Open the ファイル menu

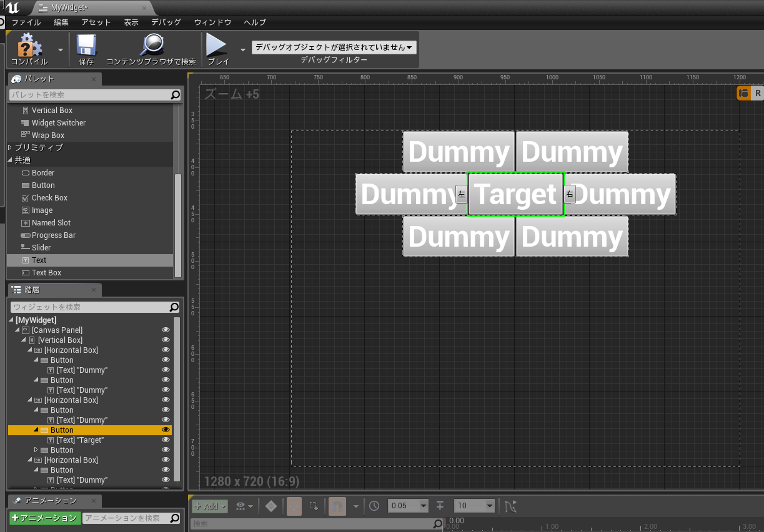coord(26,22)
